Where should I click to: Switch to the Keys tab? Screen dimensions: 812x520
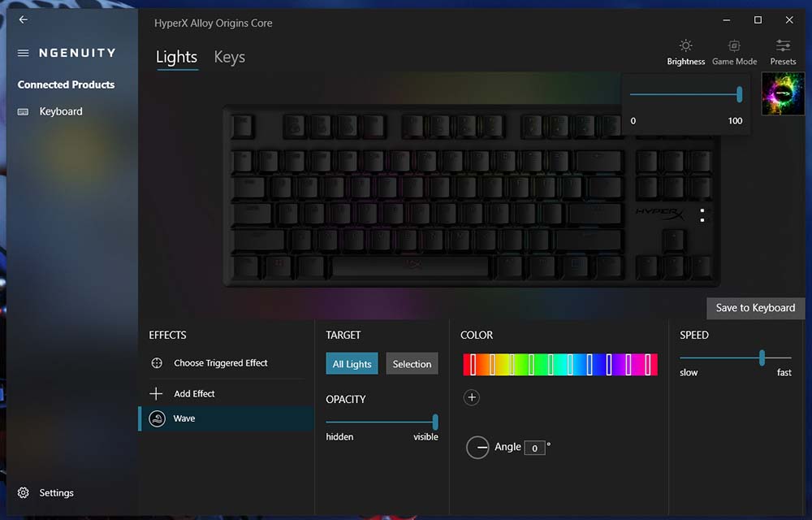point(230,57)
